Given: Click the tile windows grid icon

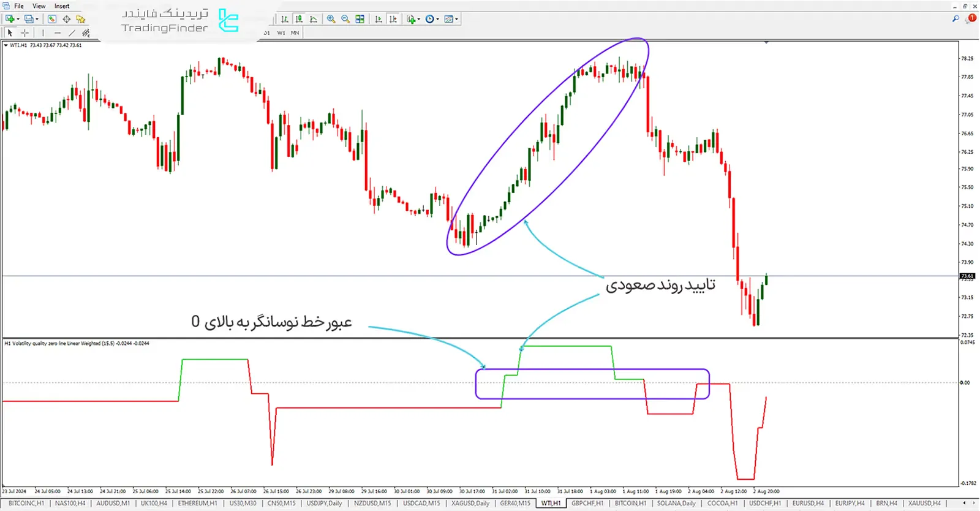Looking at the screenshot, I should pos(360,19).
